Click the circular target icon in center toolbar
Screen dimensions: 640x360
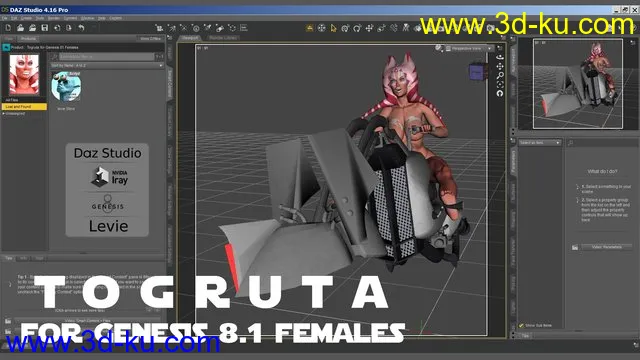pyautogui.click(x=196, y=28)
